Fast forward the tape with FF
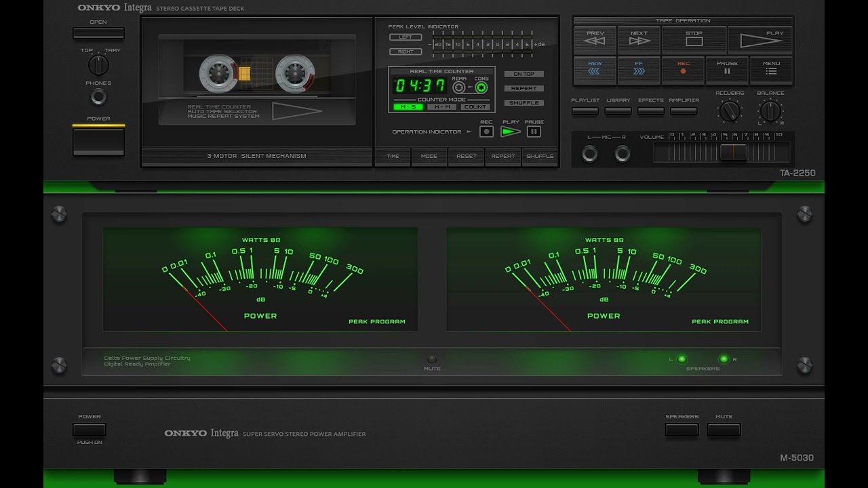 point(639,70)
